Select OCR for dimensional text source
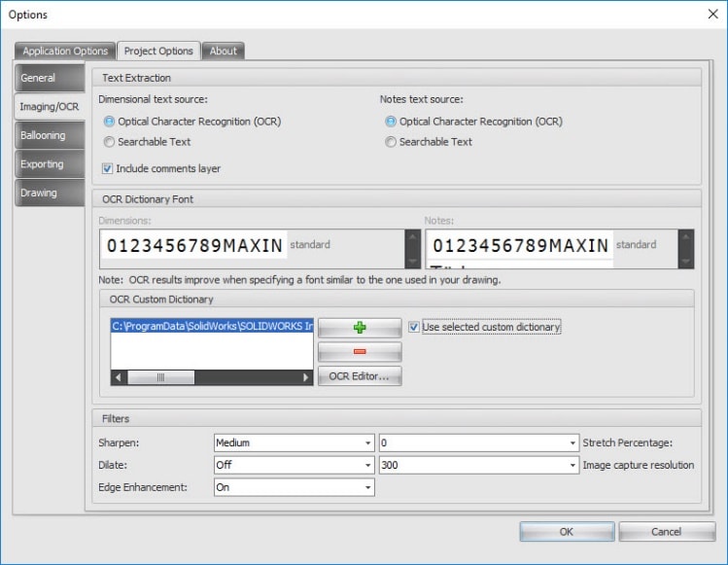 click(109, 122)
